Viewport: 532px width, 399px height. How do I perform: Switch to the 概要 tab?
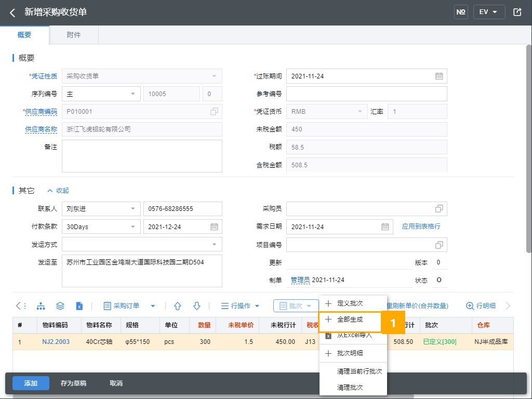(x=24, y=35)
